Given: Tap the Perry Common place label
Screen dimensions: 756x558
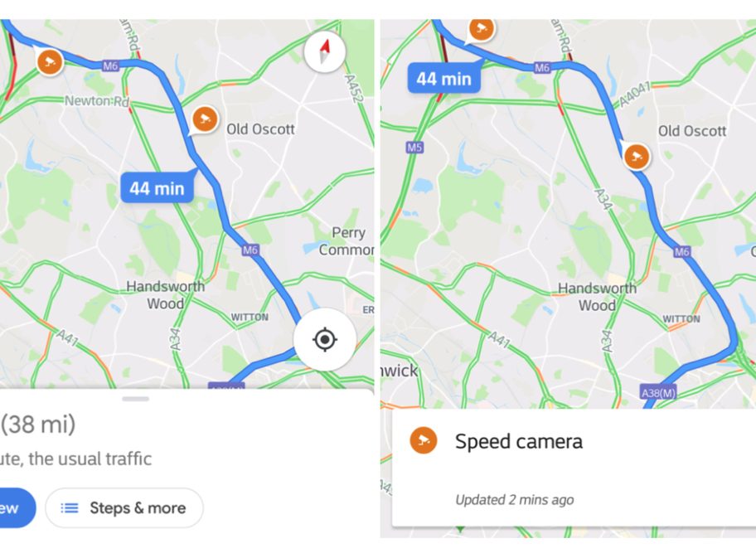Looking at the screenshot, I should point(347,240).
